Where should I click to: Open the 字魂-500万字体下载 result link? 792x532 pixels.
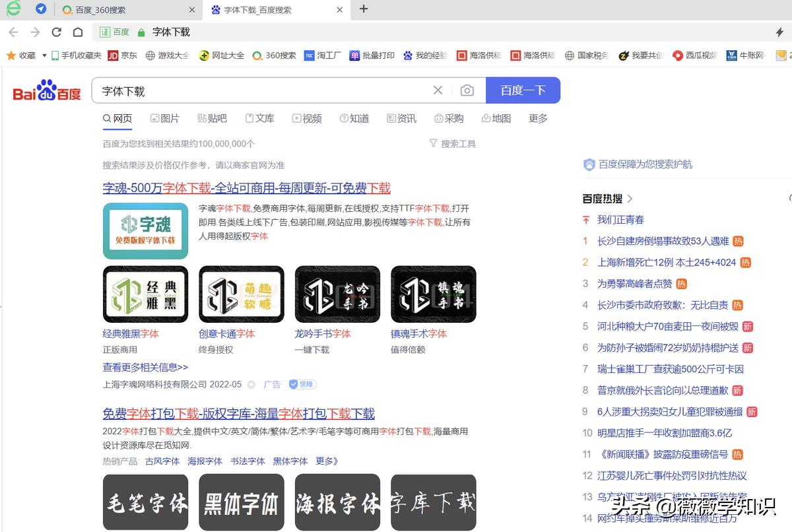click(x=247, y=188)
